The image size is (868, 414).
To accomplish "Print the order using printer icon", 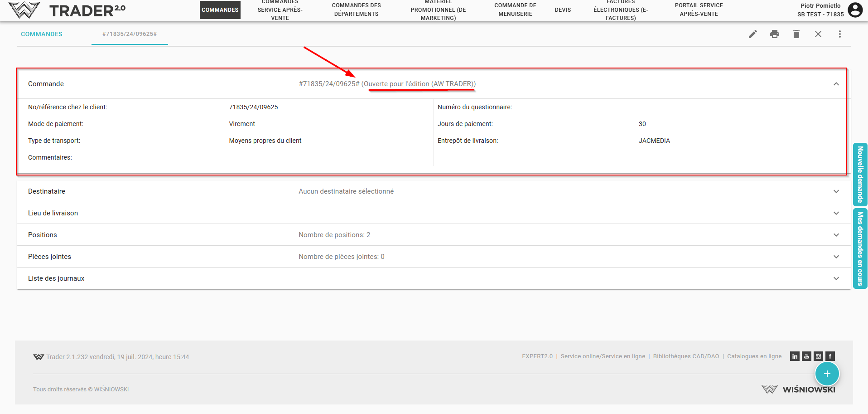I will click(x=774, y=34).
